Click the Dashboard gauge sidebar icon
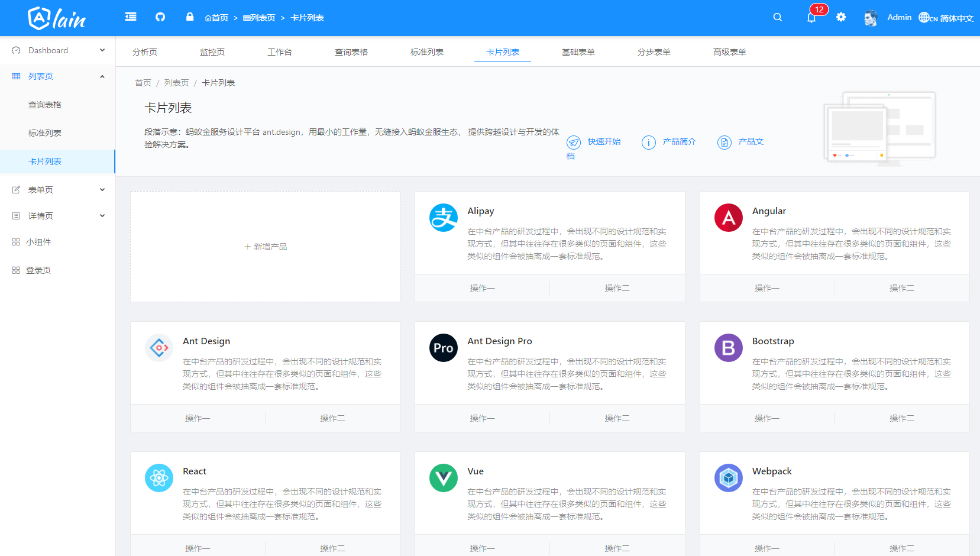The image size is (980, 556). click(16, 50)
